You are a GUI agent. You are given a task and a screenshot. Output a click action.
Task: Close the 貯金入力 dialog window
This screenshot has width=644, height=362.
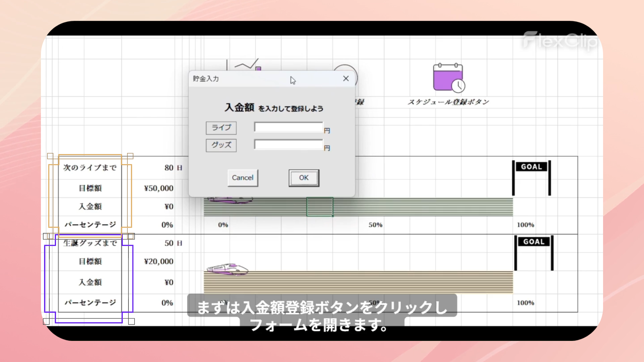[x=346, y=78]
